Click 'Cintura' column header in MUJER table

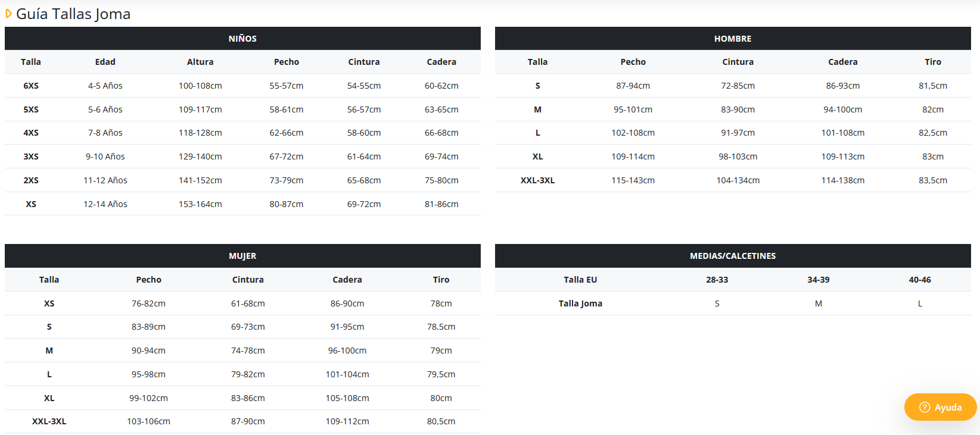(x=248, y=280)
